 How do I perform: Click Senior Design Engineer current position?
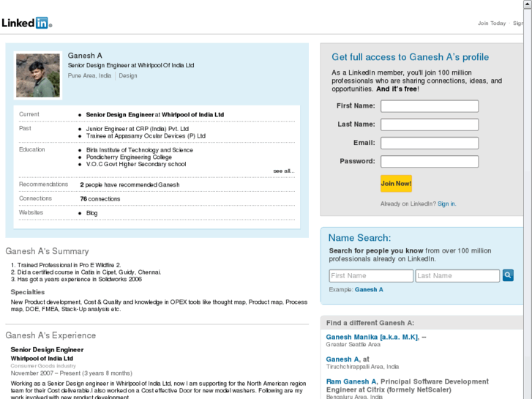(x=155, y=115)
